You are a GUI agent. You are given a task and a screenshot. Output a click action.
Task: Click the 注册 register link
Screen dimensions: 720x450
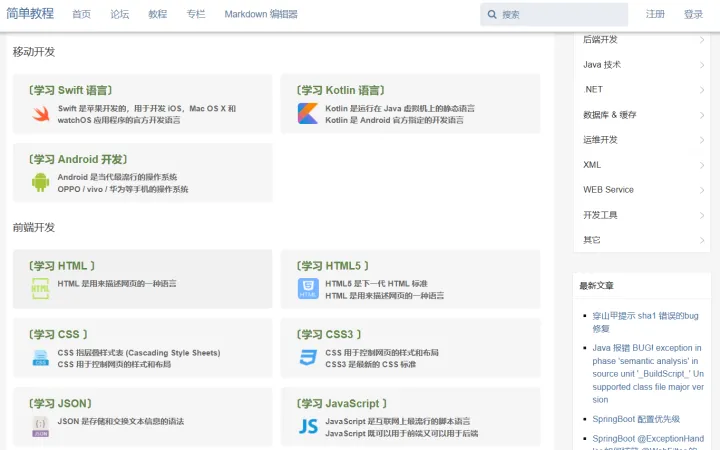tap(655, 14)
